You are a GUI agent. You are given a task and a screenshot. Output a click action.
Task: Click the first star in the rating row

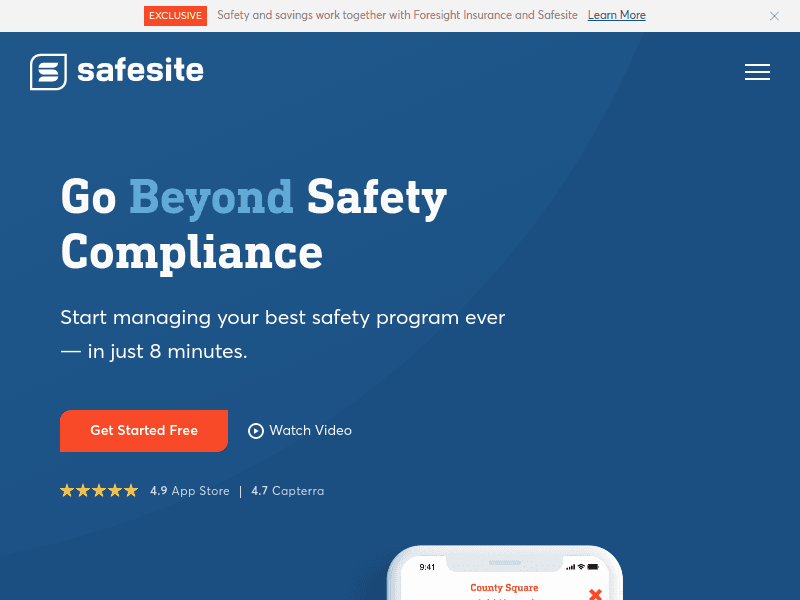click(x=66, y=490)
